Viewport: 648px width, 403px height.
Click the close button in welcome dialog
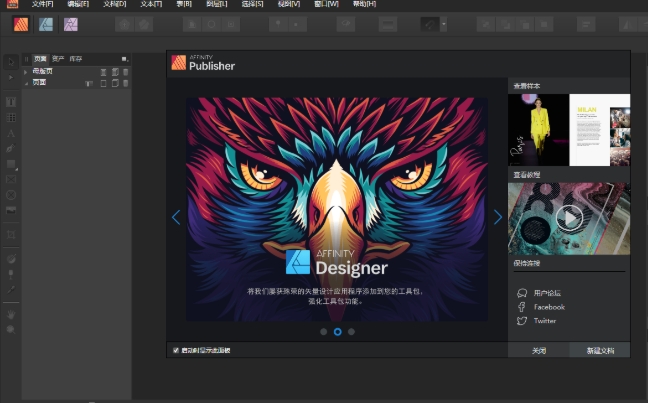click(x=538, y=351)
